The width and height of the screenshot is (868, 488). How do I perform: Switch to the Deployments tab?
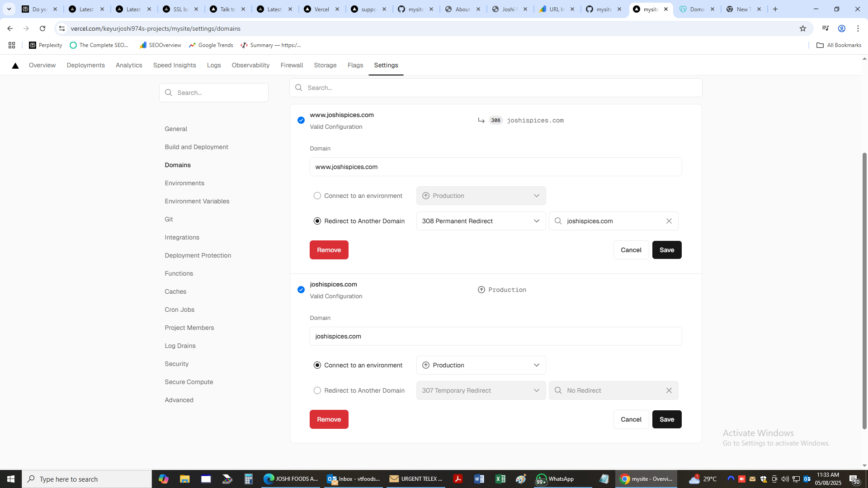85,65
